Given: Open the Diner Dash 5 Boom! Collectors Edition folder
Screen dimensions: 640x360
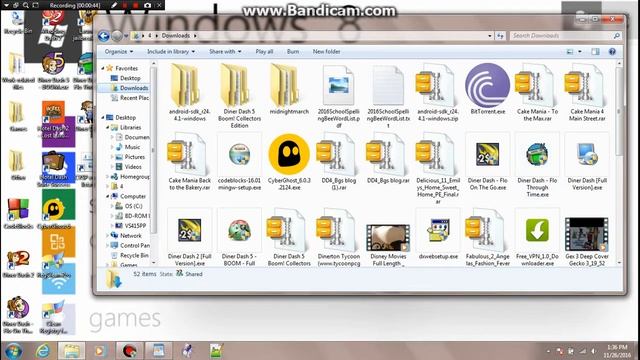Looking at the screenshot, I should click(239, 96).
